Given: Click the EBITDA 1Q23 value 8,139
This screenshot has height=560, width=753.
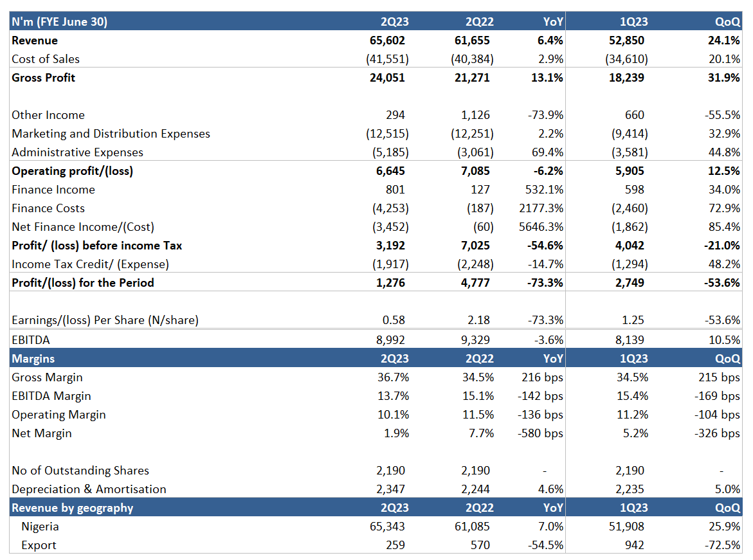Looking at the screenshot, I should [630, 340].
